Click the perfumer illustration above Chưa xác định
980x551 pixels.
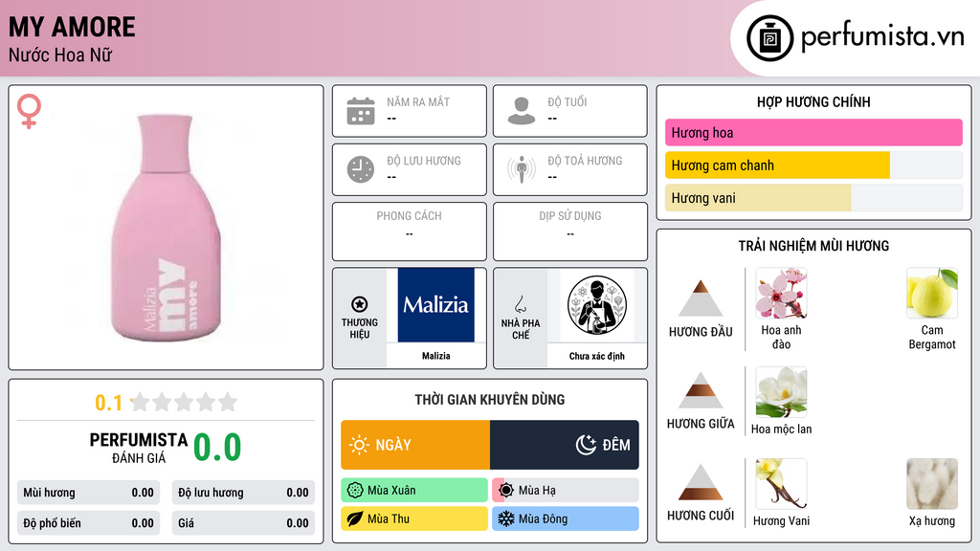click(x=597, y=305)
